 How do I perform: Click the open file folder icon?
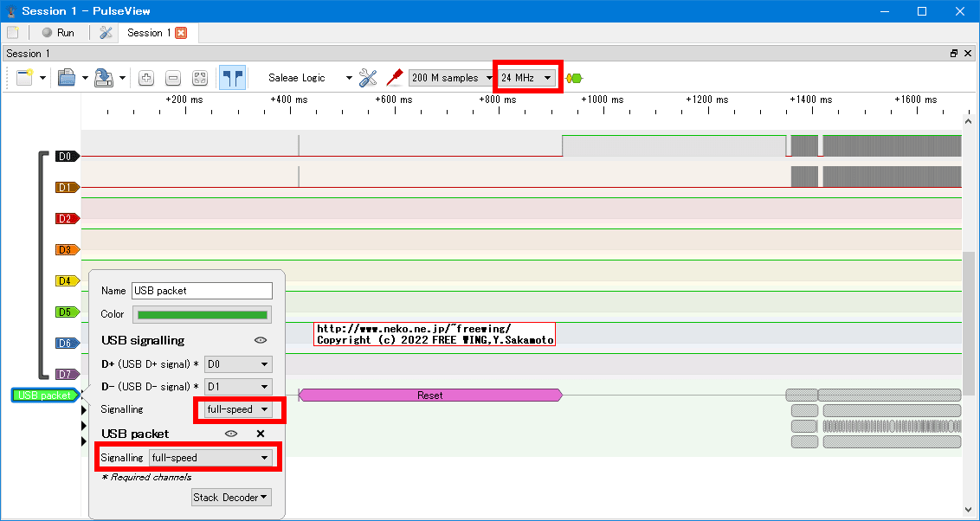point(67,78)
